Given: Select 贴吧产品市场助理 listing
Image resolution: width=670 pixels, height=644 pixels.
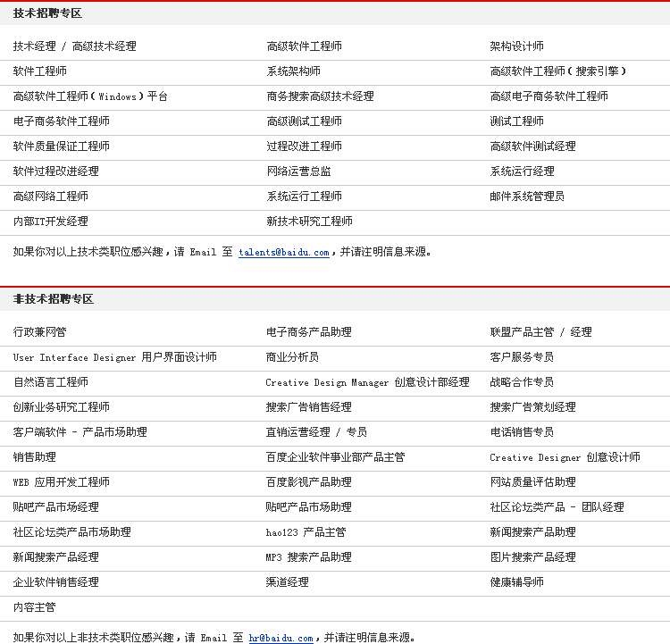Looking at the screenshot, I should pyautogui.click(x=309, y=506).
